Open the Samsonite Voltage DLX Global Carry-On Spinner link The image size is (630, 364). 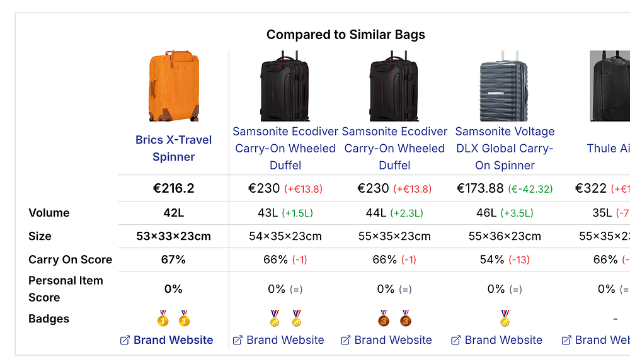click(x=505, y=149)
